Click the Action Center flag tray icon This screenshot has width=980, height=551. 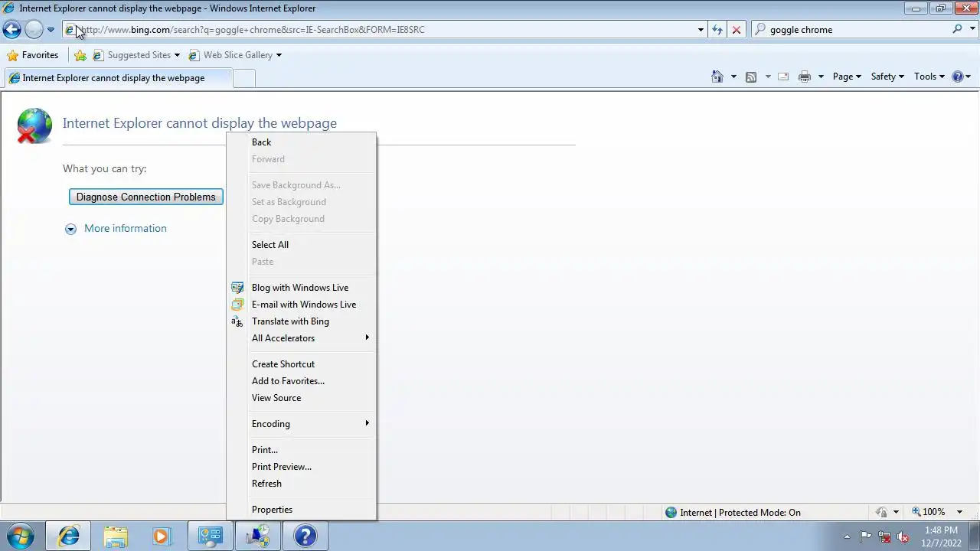click(865, 536)
